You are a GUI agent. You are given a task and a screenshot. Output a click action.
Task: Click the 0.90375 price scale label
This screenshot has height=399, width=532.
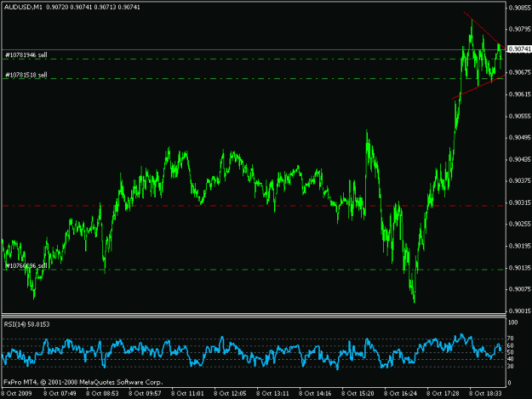point(519,181)
